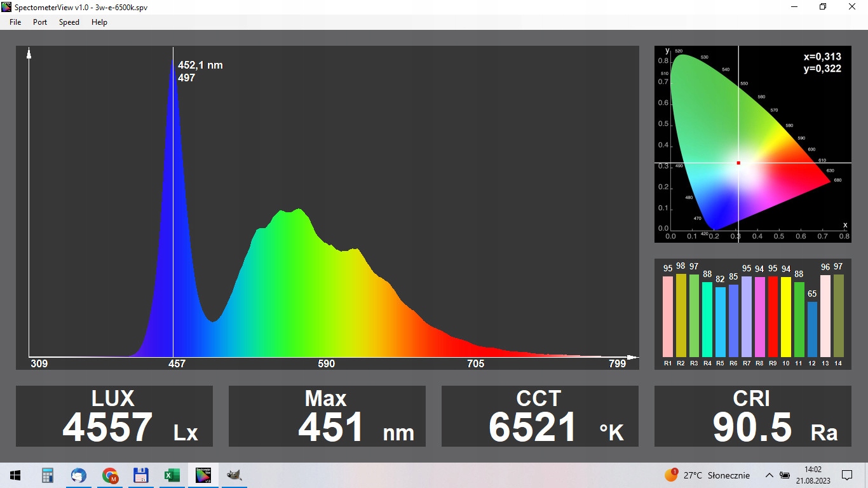Click the CRI panel heading
This screenshot has width=868, height=488.
(x=752, y=398)
